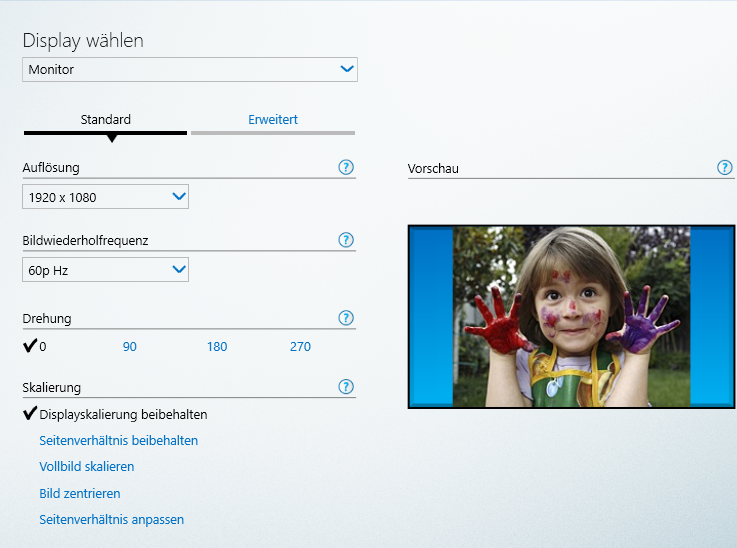Image resolution: width=737 pixels, height=548 pixels.
Task: Open the 60p Hz refresh rate dropdown
Action: tap(105, 269)
